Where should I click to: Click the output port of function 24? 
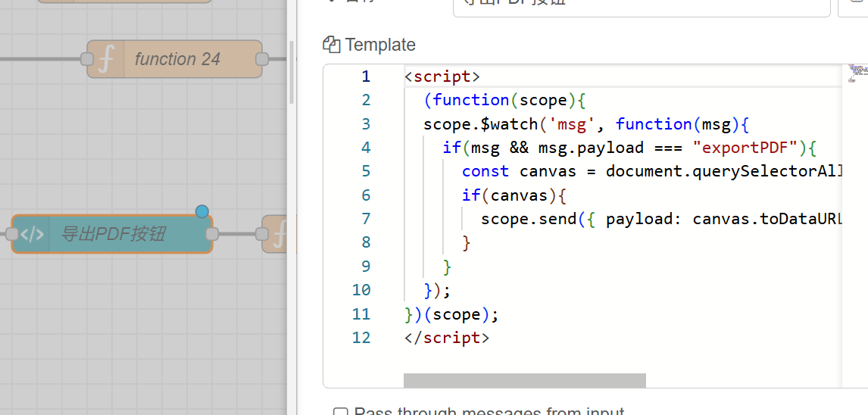[262, 58]
